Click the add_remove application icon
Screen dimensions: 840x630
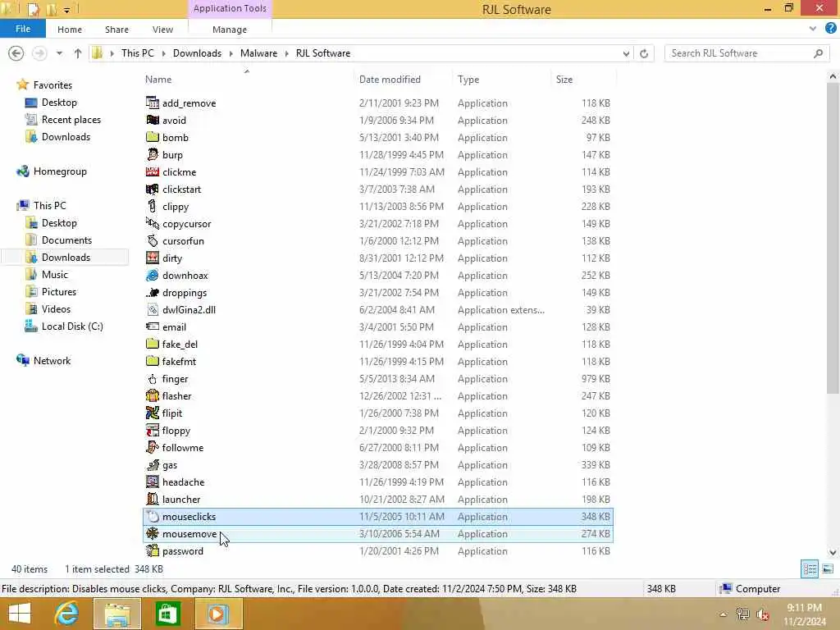coord(152,103)
